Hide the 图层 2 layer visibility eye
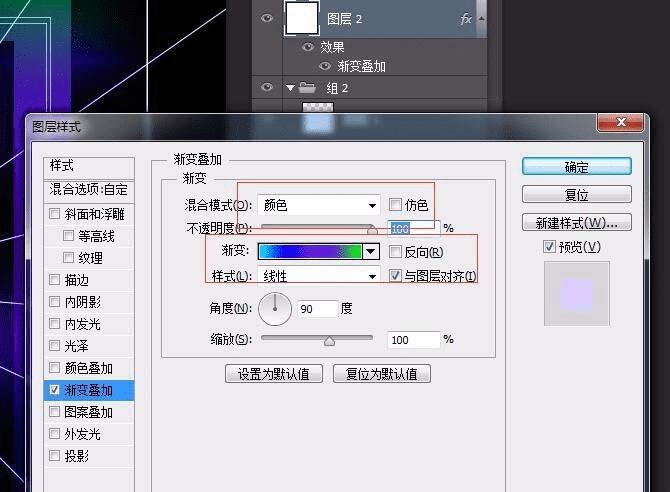The width and height of the screenshot is (670, 492). coord(267,18)
